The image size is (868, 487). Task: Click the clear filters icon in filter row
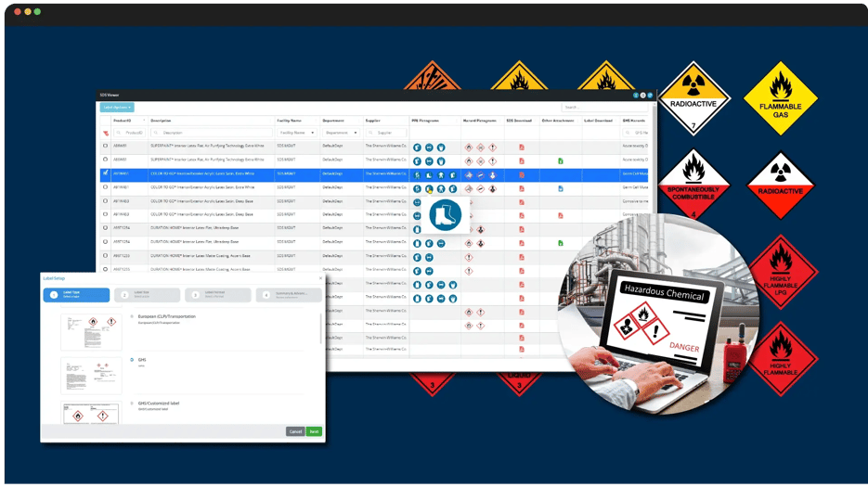click(x=106, y=133)
